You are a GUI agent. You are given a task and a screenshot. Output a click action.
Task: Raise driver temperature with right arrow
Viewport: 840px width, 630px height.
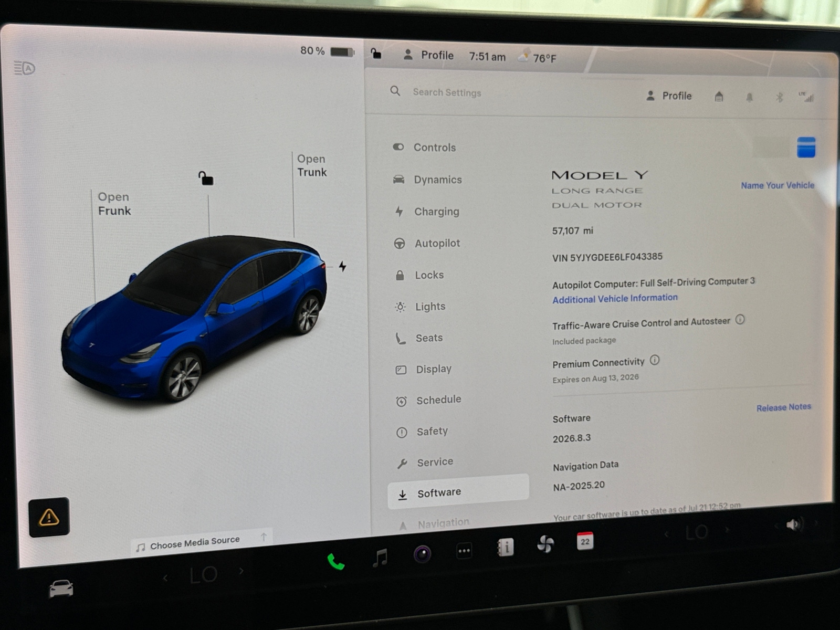pos(241,571)
